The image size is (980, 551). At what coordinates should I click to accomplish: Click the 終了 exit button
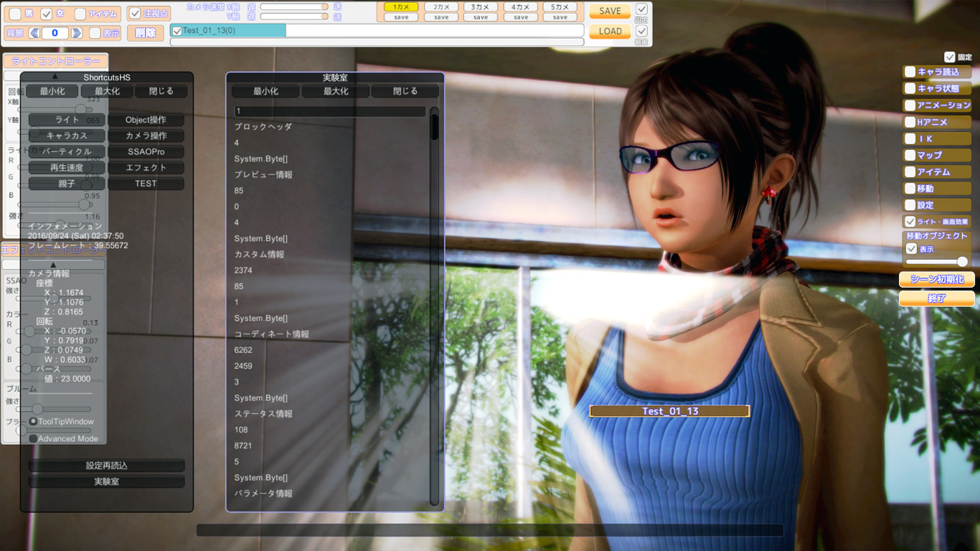pyautogui.click(x=937, y=298)
